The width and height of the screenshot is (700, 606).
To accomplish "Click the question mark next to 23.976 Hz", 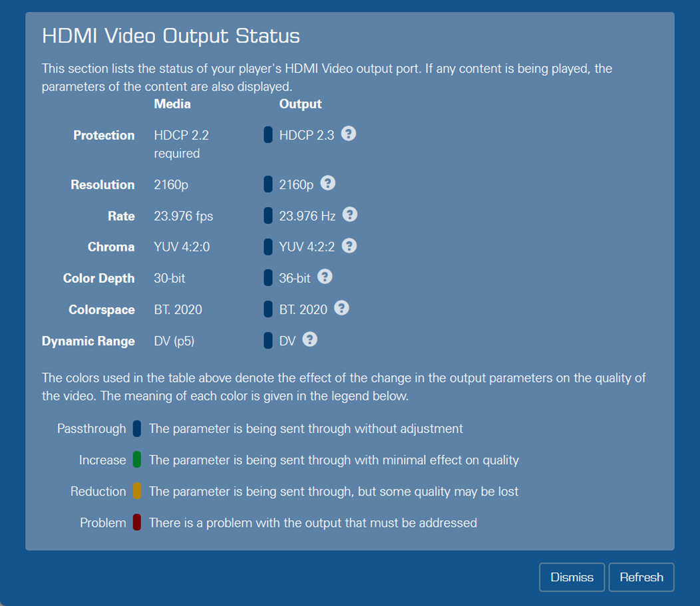I will (349, 215).
